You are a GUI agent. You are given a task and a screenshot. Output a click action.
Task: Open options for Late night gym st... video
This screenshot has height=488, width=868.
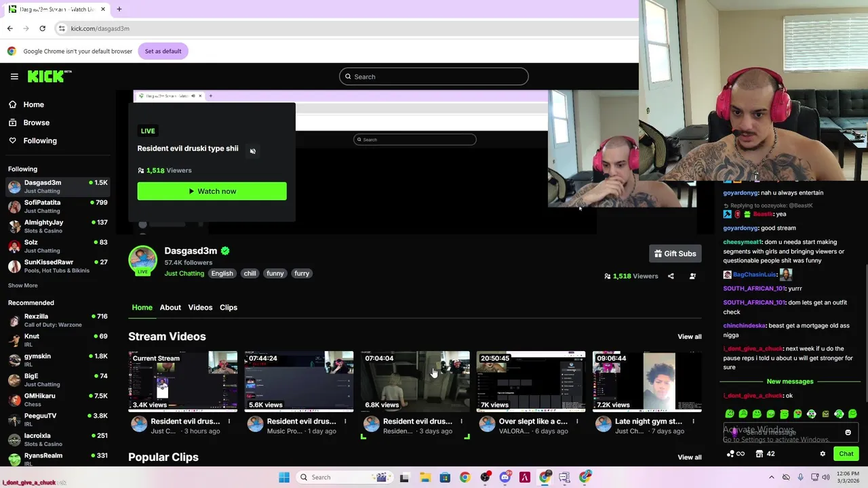click(x=693, y=422)
